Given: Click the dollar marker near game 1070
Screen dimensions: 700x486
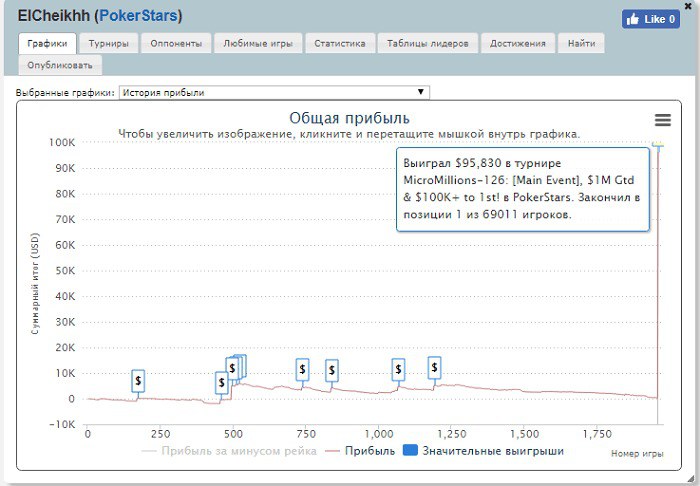Looking at the screenshot, I should [398, 369].
